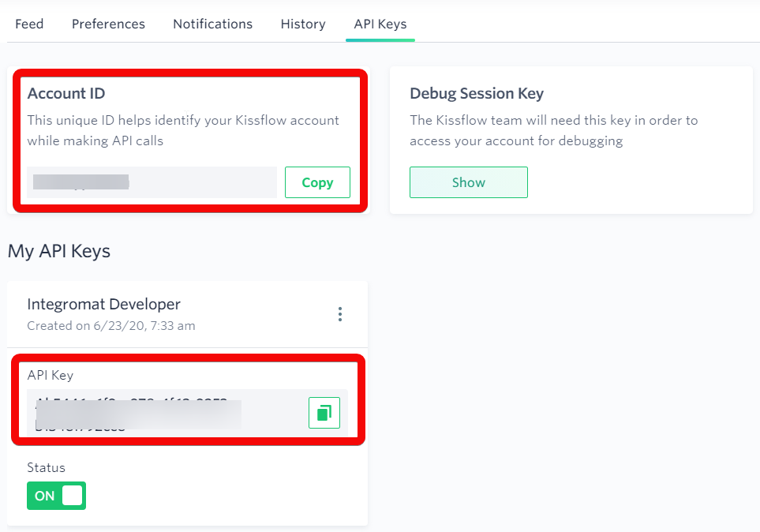Select the History tab
Image resolution: width=760 pixels, height=532 pixels.
click(303, 24)
